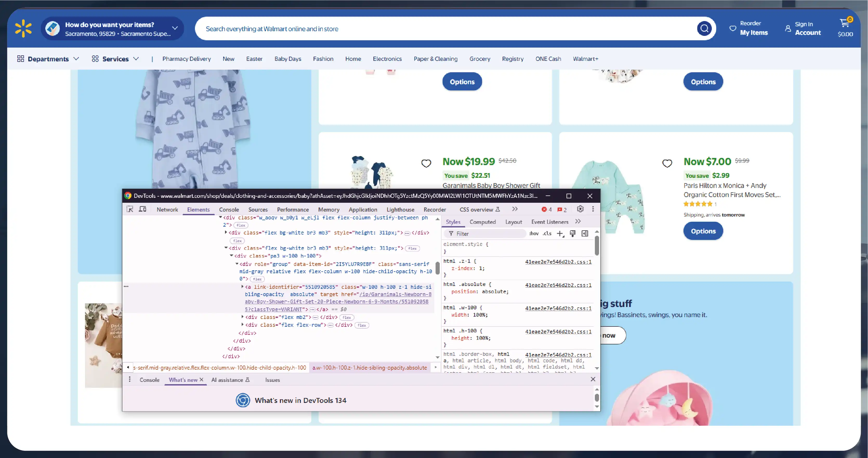This screenshot has width=868, height=458.
Task: Close the What's new drawer tab
Action: click(x=201, y=380)
